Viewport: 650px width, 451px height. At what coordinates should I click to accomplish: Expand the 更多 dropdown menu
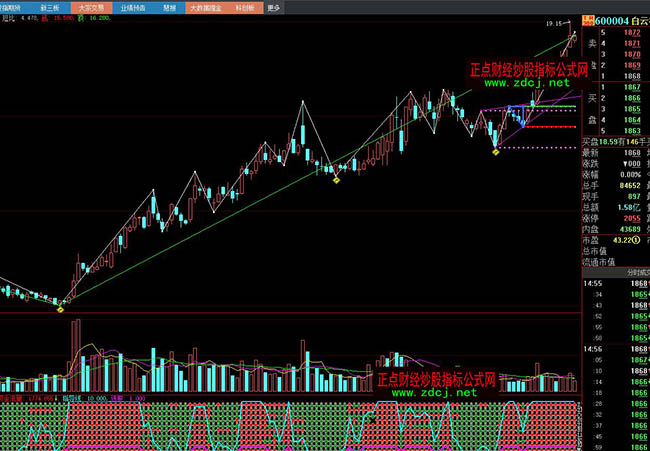[274, 6]
